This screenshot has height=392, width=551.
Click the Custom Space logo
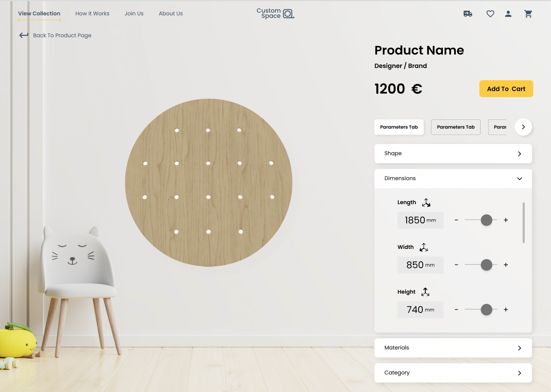click(275, 13)
